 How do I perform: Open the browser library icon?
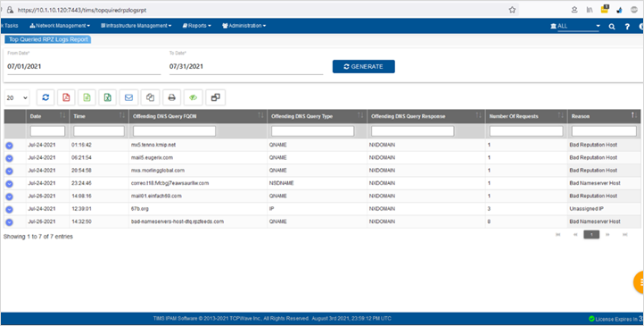[590, 10]
